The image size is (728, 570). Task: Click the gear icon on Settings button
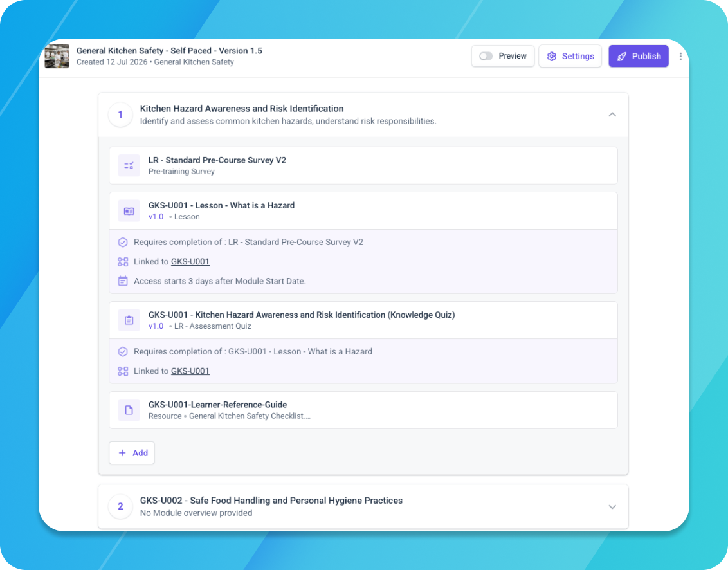click(552, 56)
